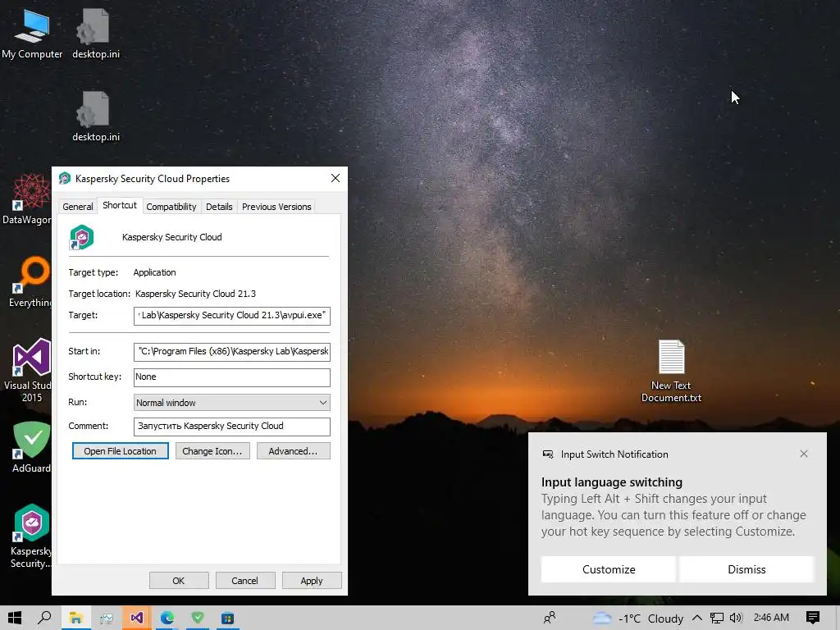Open the Action Center notifications icon

813,618
